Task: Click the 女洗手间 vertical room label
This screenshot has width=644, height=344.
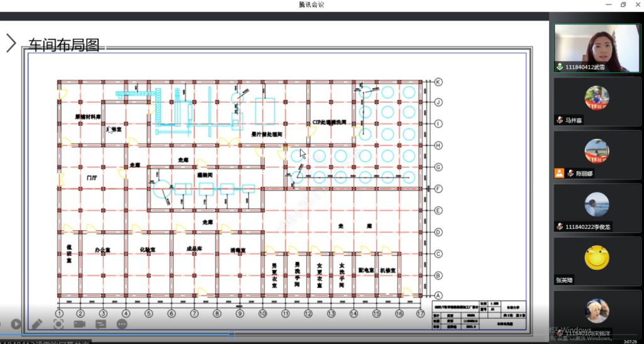Action: coord(341,275)
